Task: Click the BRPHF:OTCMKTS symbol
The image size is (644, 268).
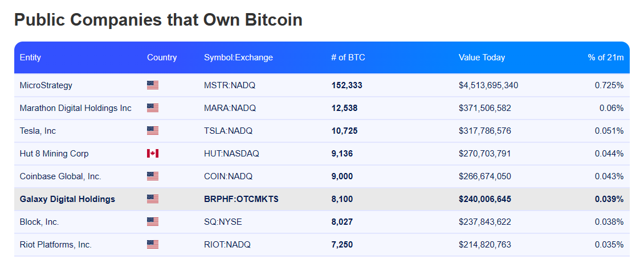Action: click(x=241, y=199)
